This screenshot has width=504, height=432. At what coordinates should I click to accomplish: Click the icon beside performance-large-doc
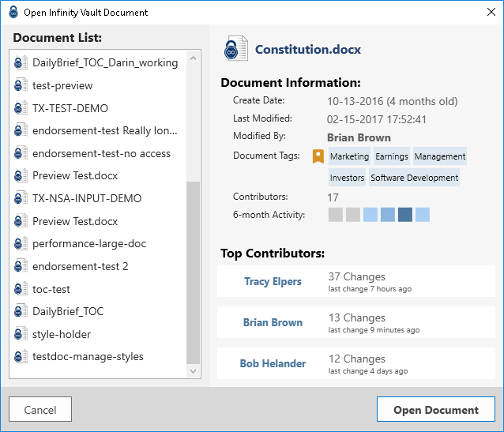(21, 244)
